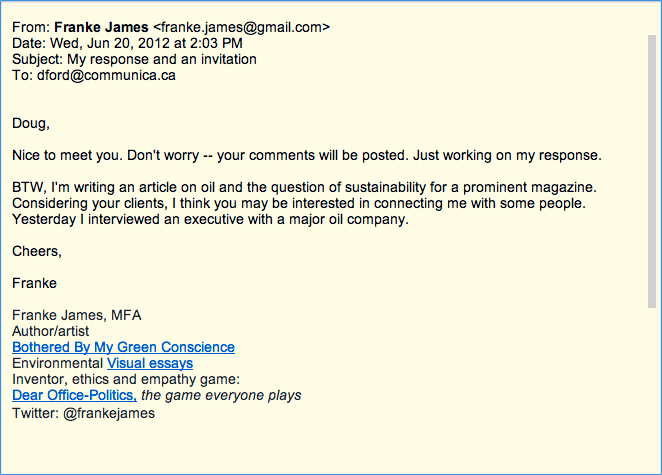Click the signature line Franke James, MFA
The height and width of the screenshot is (475, 662).
coord(77,315)
